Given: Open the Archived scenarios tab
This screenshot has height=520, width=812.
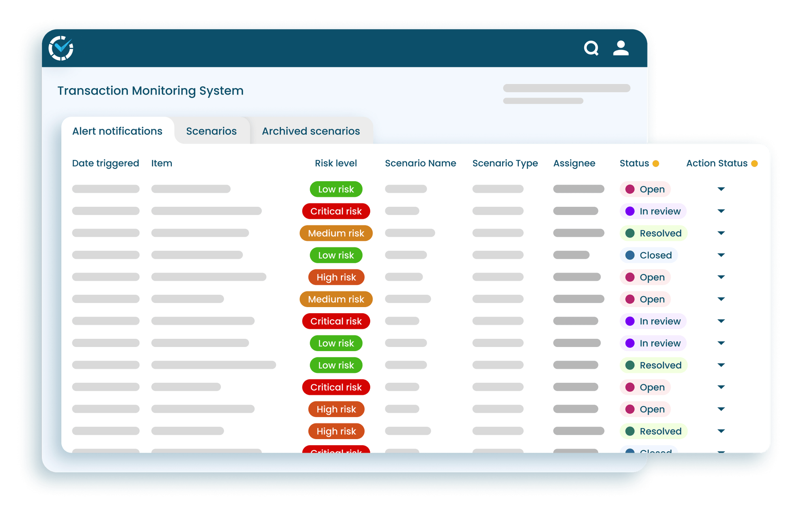Looking at the screenshot, I should pos(311,131).
